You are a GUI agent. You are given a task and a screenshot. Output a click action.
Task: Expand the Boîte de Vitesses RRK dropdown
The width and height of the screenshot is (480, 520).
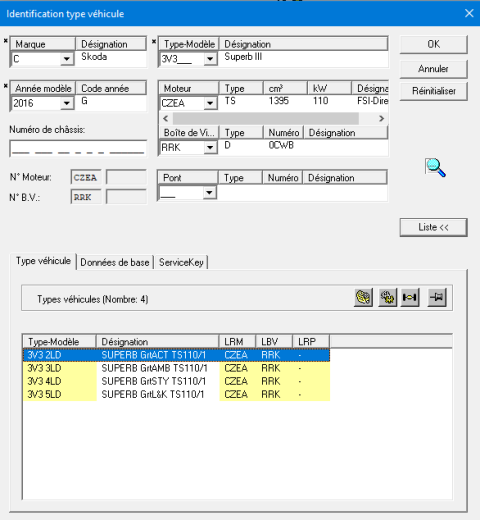pyautogui.click(x=210, y=147)
